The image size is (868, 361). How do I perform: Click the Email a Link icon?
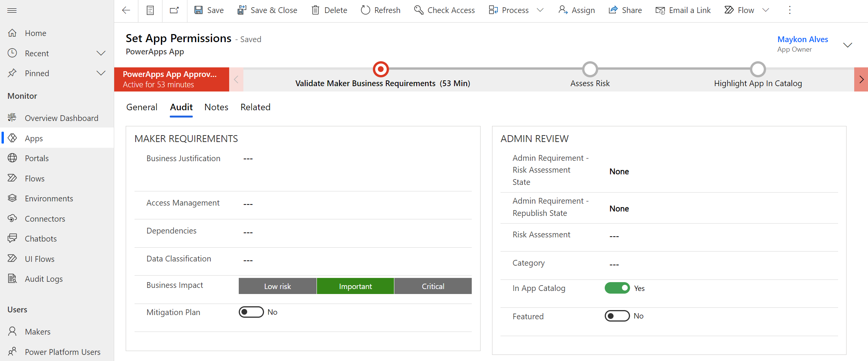click(x=660, y=11)
